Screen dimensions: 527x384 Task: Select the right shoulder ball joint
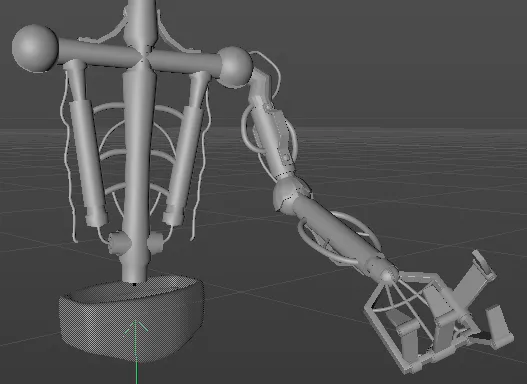(x=234, y=67)
